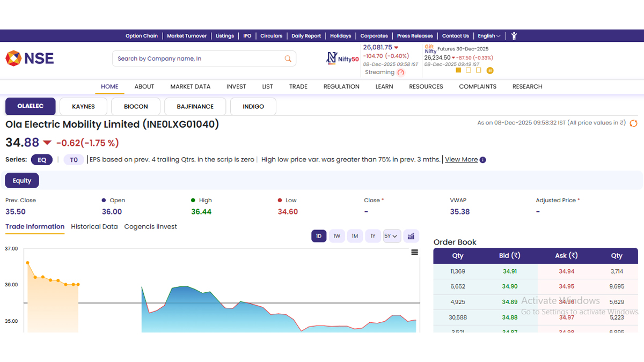Click the View More link
Image resolution: width=644 pixels, height=362 pixels.
461,159
